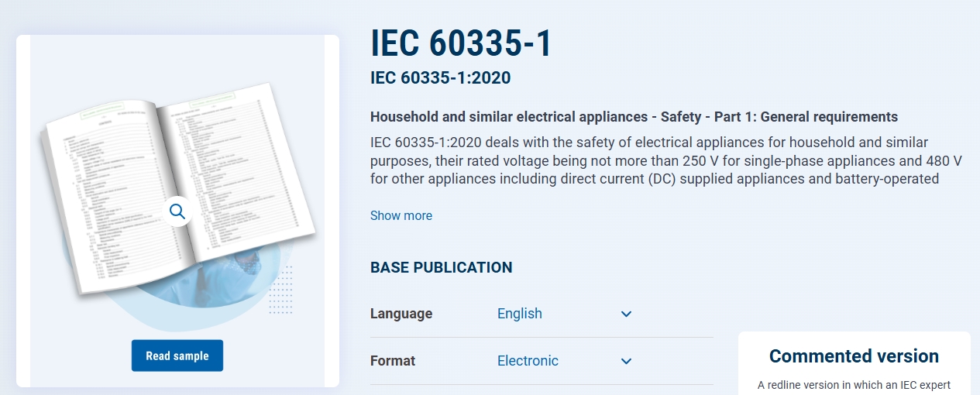
Task: Click the Format field label
Action: tap(393, 361)
